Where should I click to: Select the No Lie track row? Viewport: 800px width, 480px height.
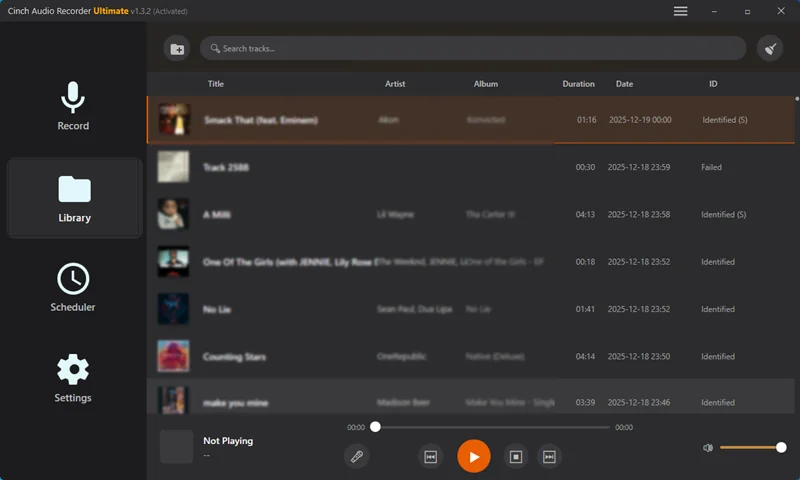pos(470,309)
